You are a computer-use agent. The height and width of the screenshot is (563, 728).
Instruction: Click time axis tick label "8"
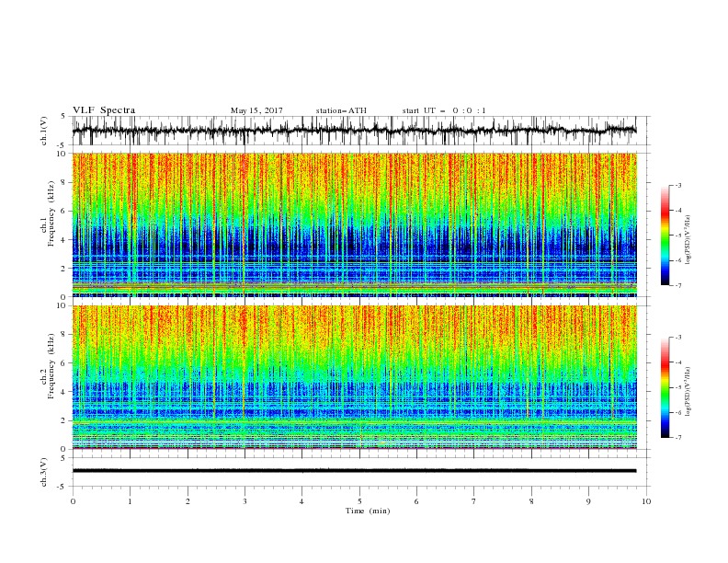pos(531,501)
